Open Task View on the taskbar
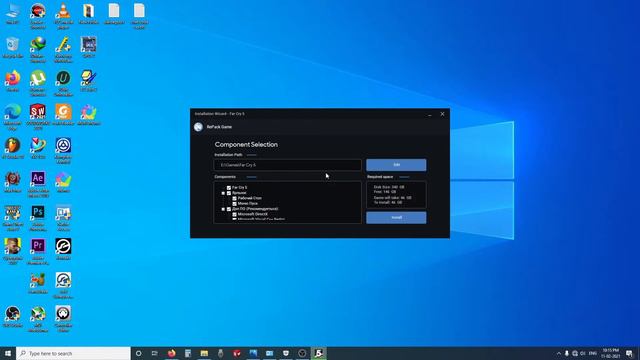Viewport: 640px width, 360px height. [155, 353]
